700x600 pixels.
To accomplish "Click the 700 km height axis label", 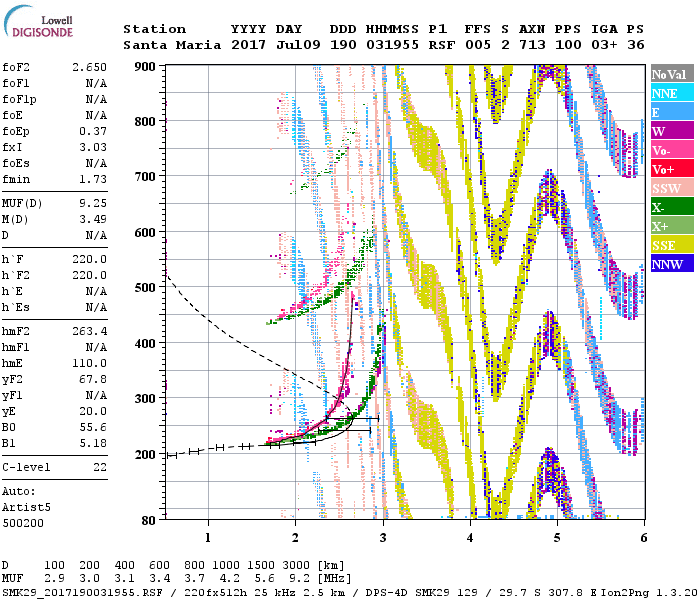I will coord(145,177).
